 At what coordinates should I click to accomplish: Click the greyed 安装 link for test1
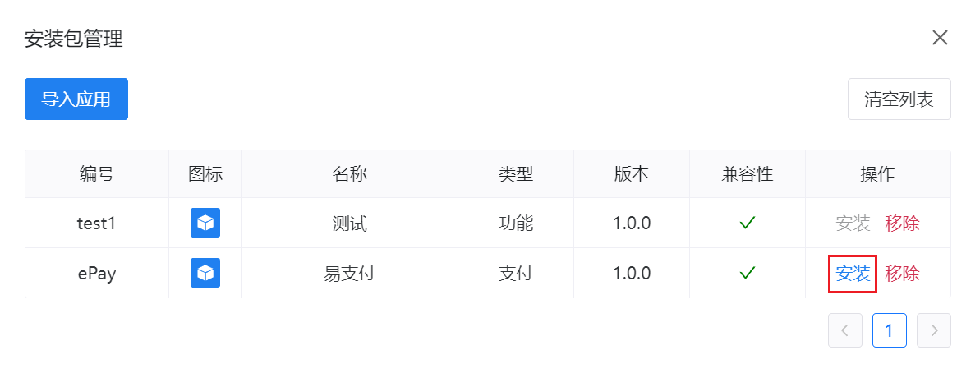(853, 223)
